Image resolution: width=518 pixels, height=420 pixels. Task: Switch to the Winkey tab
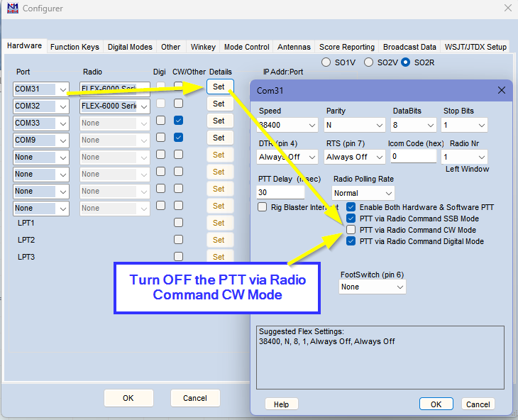(x=203, y=47)
